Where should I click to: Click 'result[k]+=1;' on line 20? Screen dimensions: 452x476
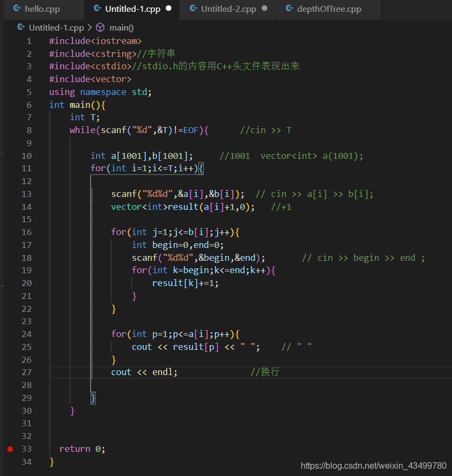[x=185, y=283]
